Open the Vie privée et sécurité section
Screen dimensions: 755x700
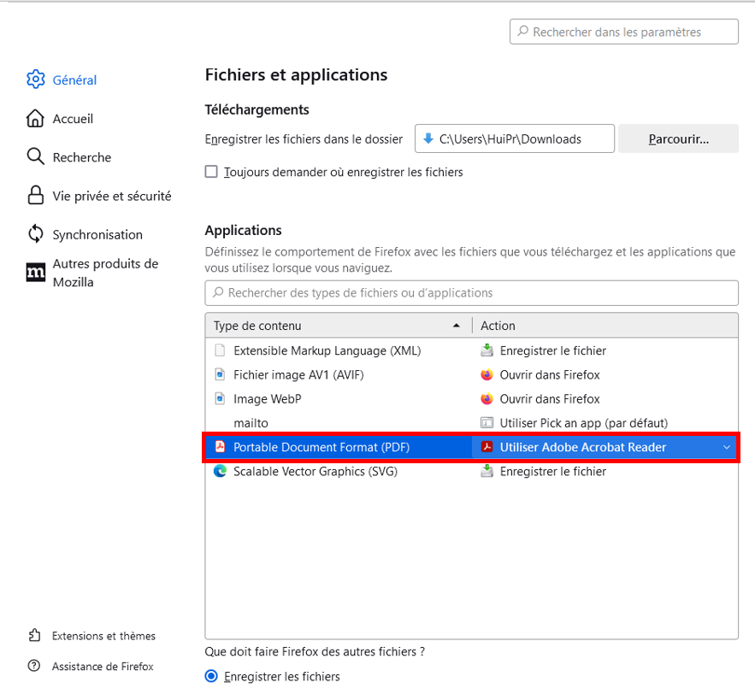coord(111,196)
